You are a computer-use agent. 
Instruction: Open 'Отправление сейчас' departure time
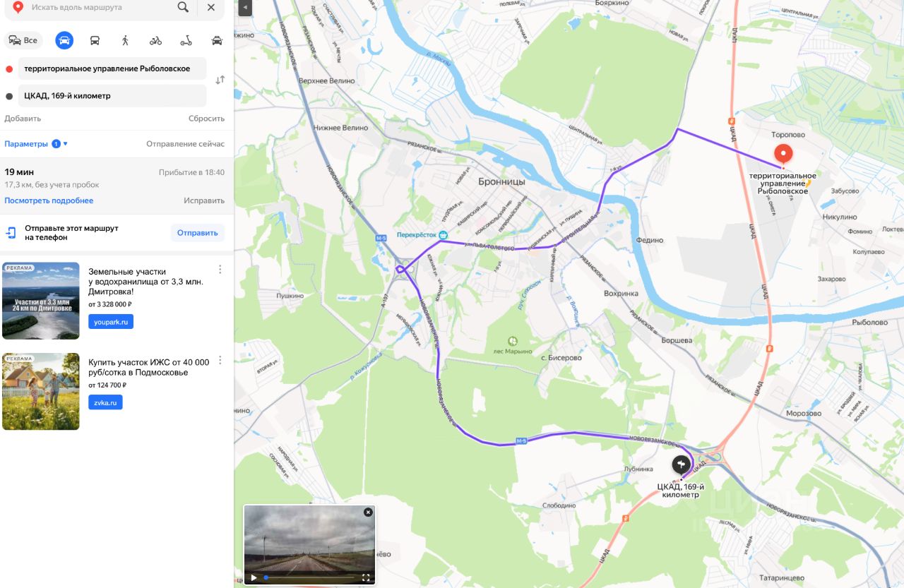[185, 144]
